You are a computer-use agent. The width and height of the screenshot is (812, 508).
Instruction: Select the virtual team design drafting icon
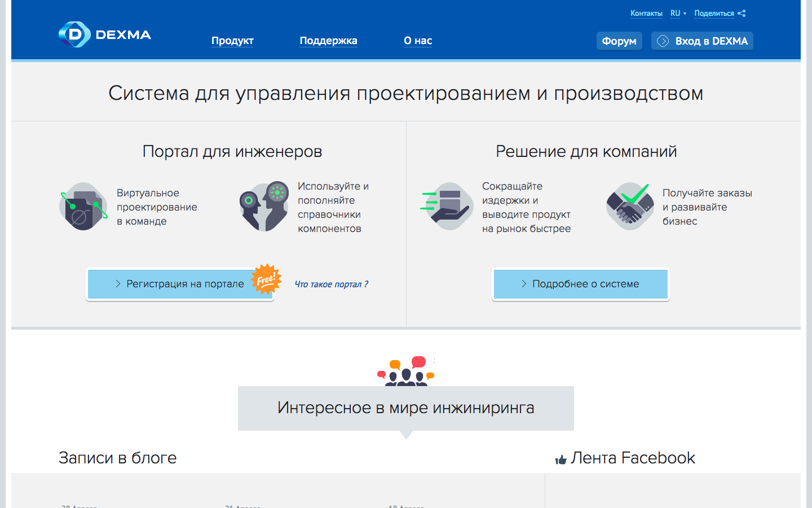point(83,206)
